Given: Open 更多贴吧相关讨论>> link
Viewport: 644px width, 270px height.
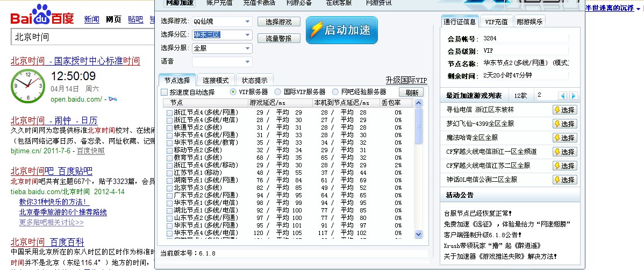Looking at the screenshot, I should tap(52, 222).
